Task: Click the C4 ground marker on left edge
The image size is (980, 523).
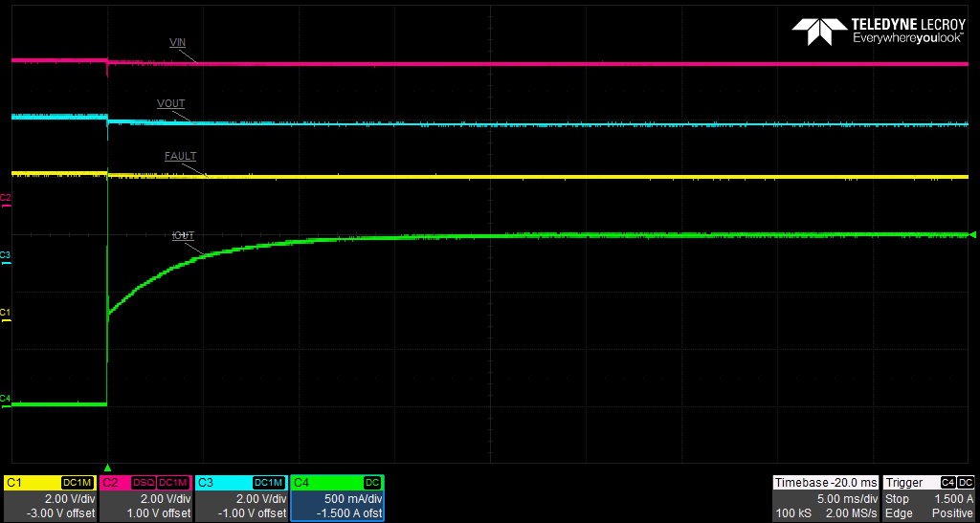Action: [x=5, y=400]
